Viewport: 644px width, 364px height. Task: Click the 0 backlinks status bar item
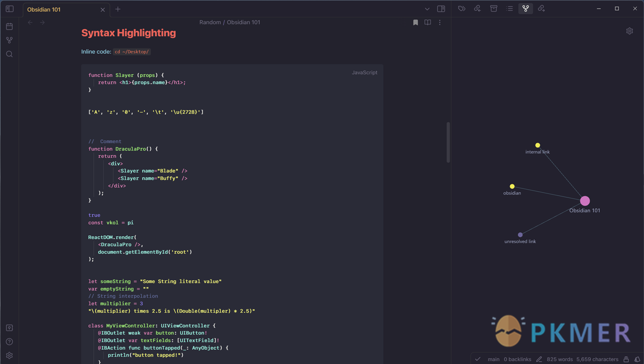point(517,359)
